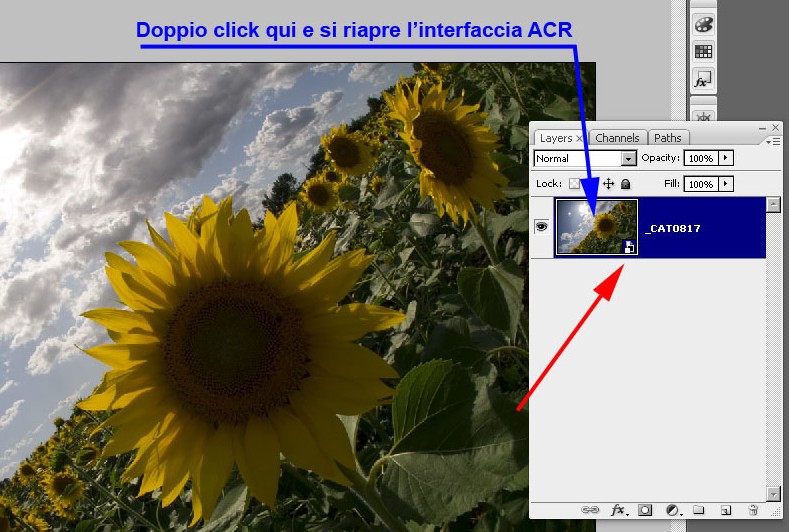Click the layers list scroll up arrow
Viewport: 789px width, 532px height.
773,204
